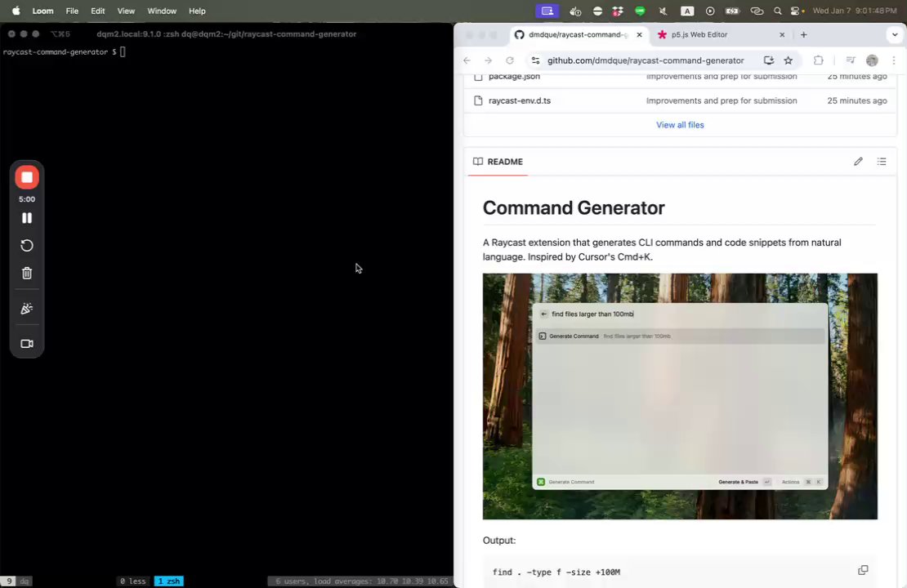Open the Edit menu
The width and height of the screenshot is (907, 588).
98,11
